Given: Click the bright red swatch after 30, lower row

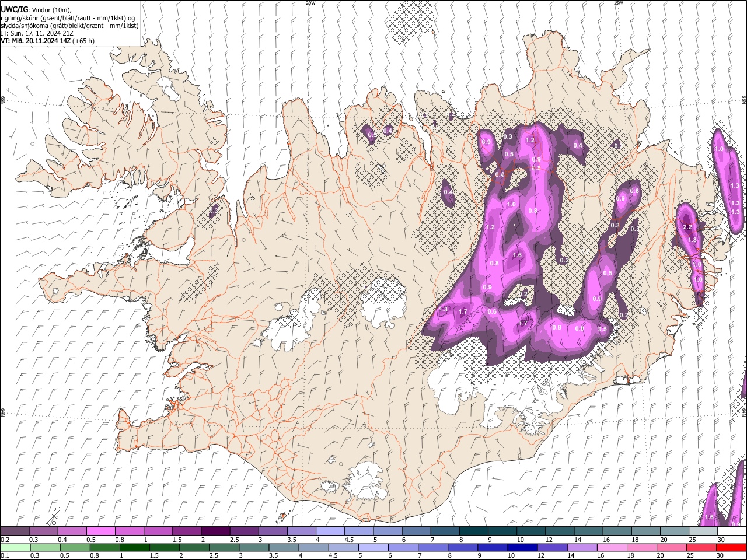Looking at the screenshot, I should point(731,547).
